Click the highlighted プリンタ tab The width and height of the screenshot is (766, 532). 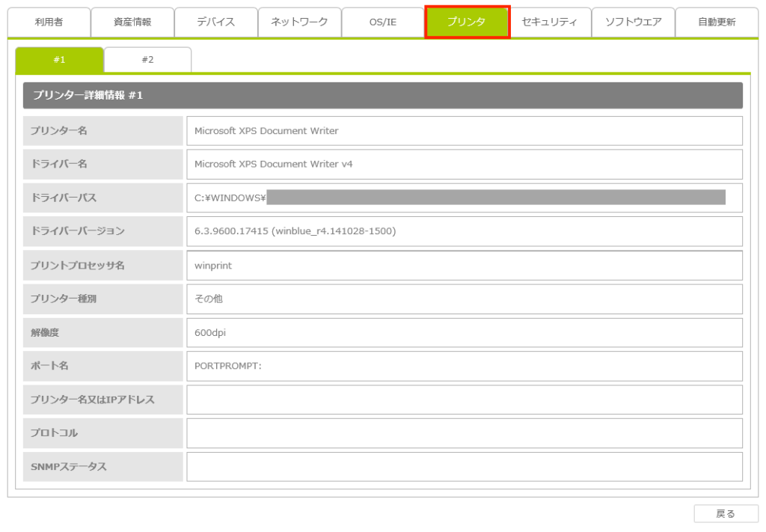point(467,22)
